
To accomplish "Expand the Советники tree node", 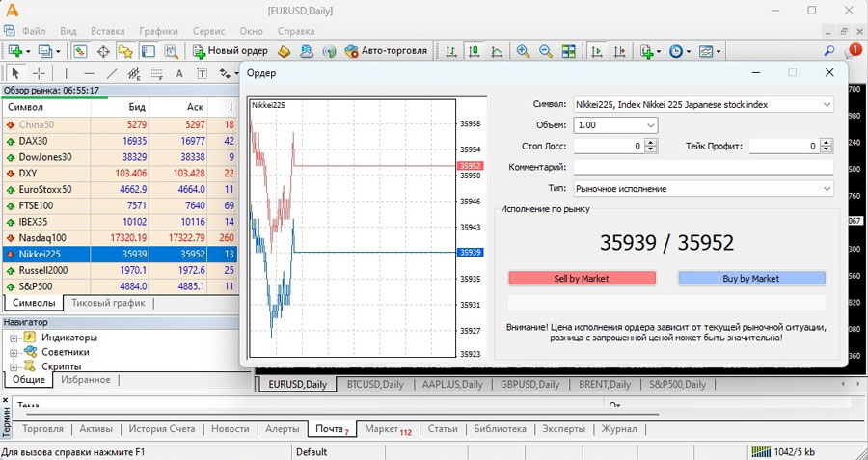I will (14, 352).
